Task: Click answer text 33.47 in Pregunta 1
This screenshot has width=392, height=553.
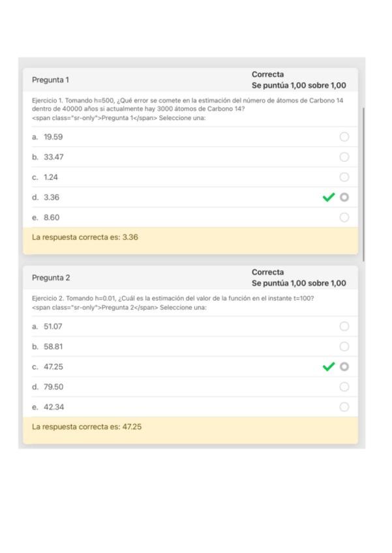Action: click(53, 157)
